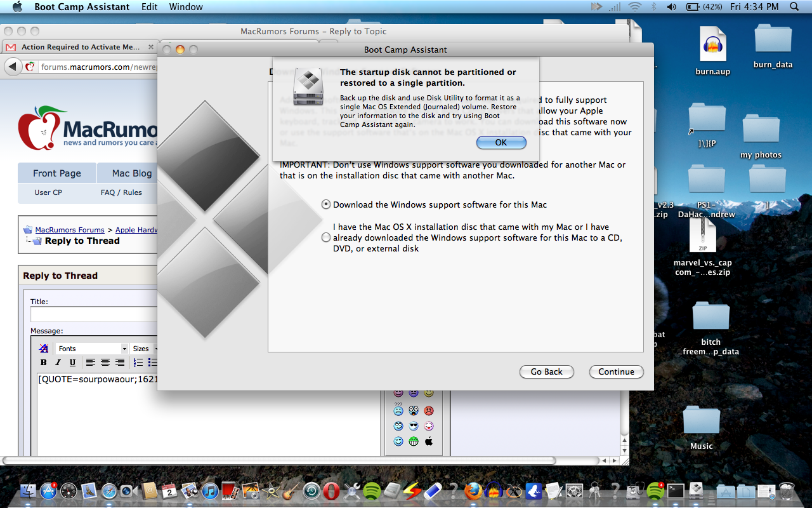Click the remove text formatting icon
This screenshot has height=508, width=812.
[44, 349]
